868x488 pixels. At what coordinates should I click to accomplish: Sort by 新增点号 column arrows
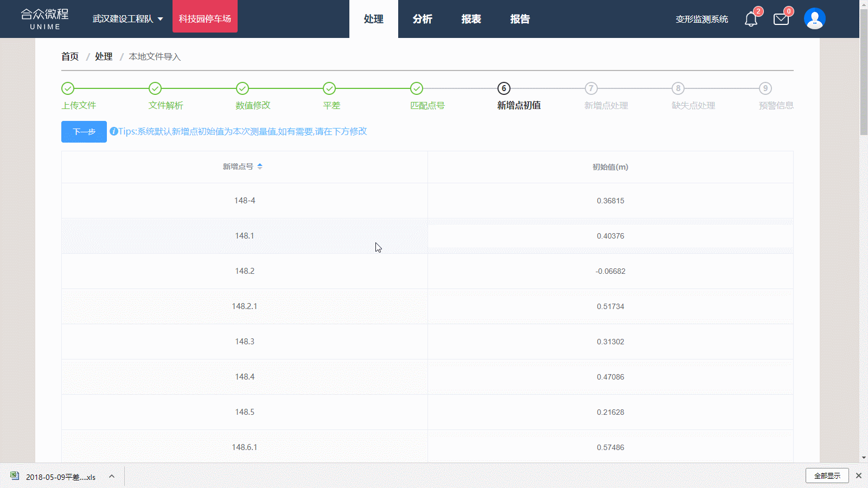click(260, 166)
